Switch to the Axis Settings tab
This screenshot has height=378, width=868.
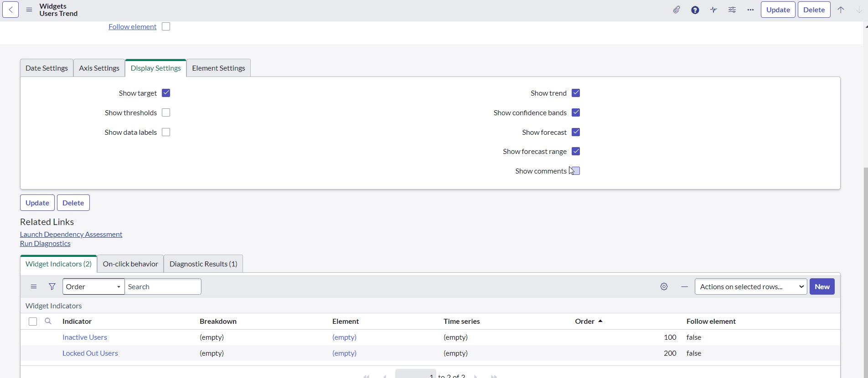[x=99, y=68]
